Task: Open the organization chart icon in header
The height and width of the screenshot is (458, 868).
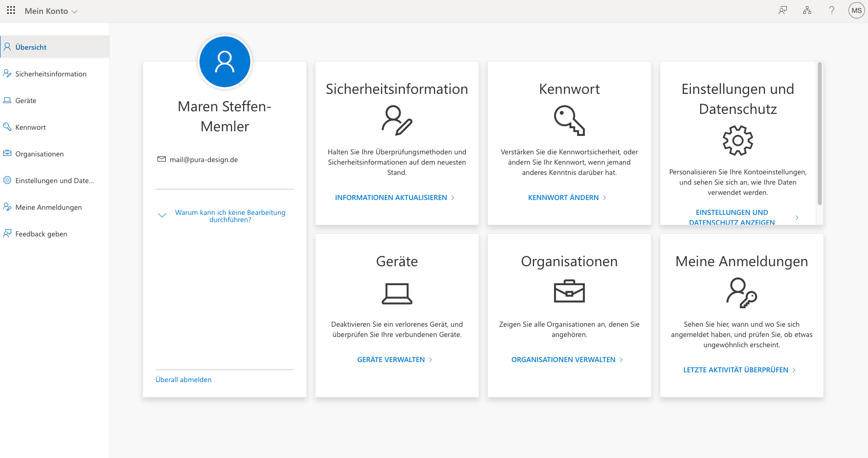Action: (807, 10)
